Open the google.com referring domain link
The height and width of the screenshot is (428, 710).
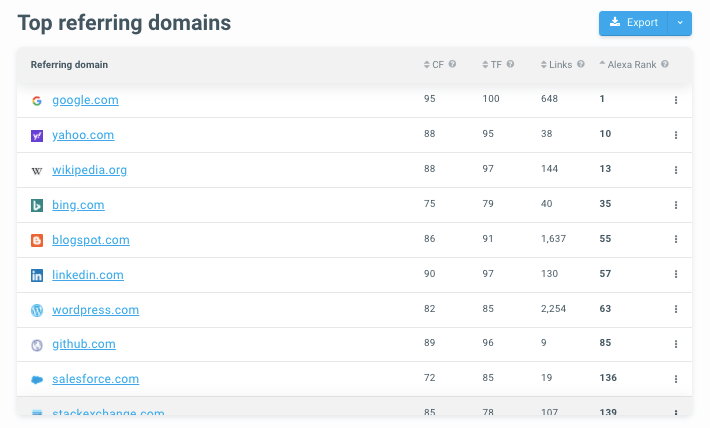click(x=85, y=100)
